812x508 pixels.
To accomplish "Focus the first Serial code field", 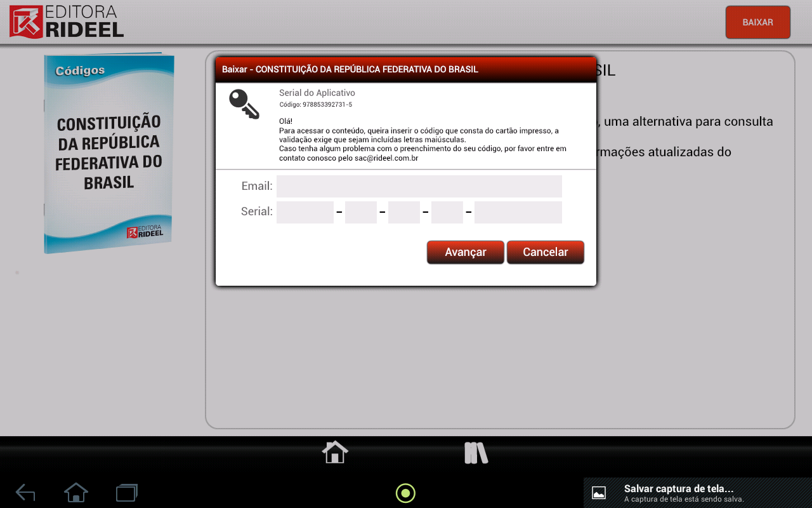I will pyautogui.click(x=305, y=212).
